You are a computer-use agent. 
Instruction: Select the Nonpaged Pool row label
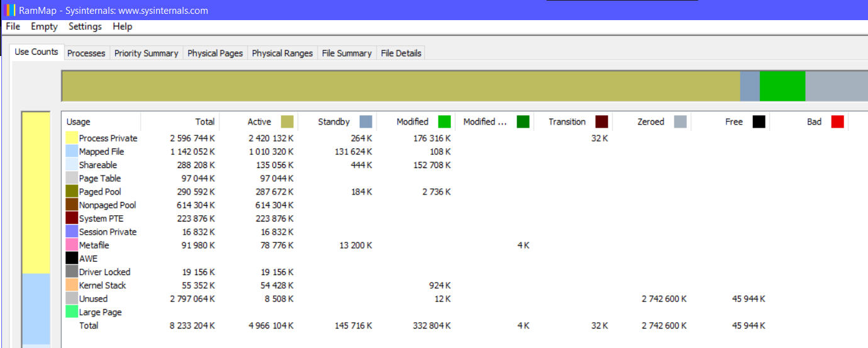(108, 205)
